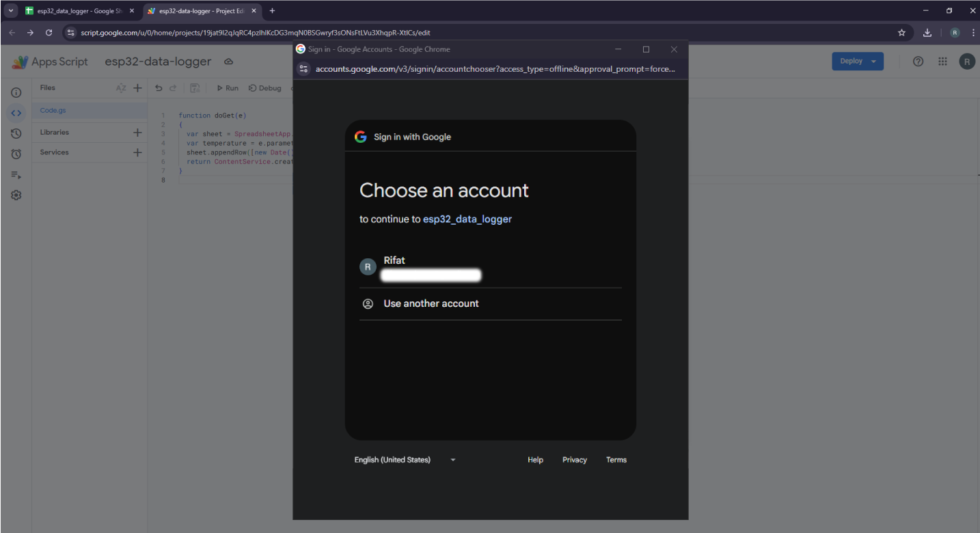Expand the tab search chevron in Chrome
The height and width of the screenshot is (533, 980).
click(x=11, y=11)
